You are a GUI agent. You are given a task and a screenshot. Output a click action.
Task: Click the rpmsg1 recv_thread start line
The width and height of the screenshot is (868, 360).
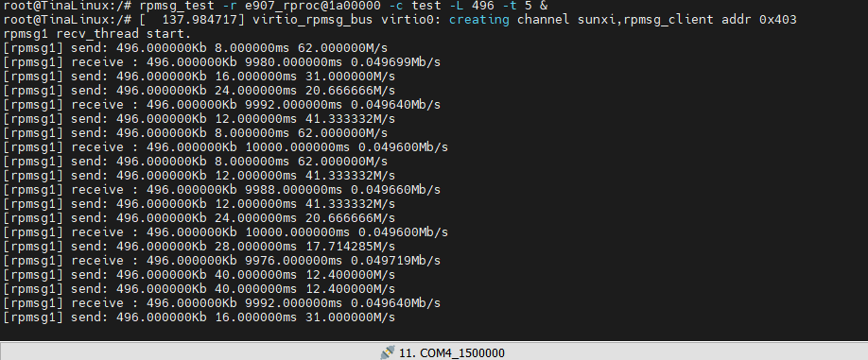coord(96,34)
